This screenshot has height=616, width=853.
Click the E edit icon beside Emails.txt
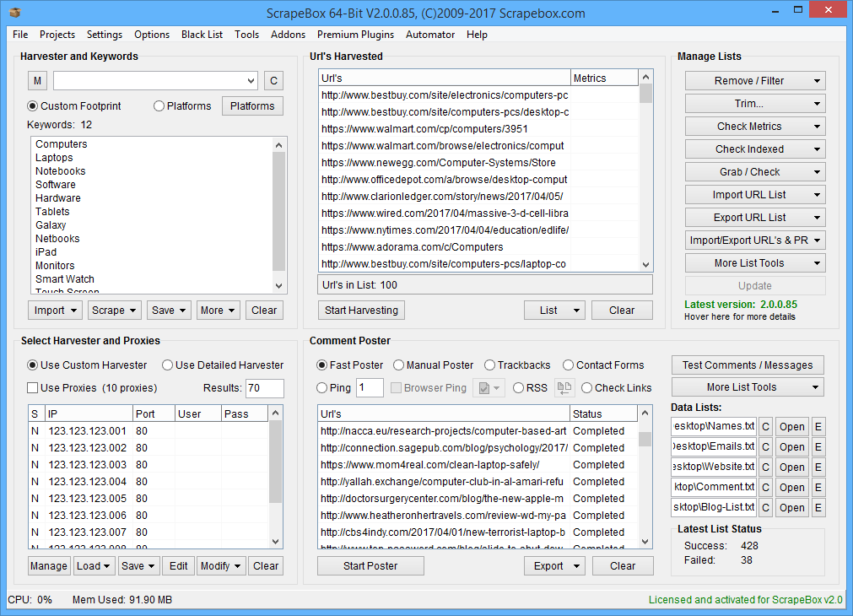coord(818,446)
